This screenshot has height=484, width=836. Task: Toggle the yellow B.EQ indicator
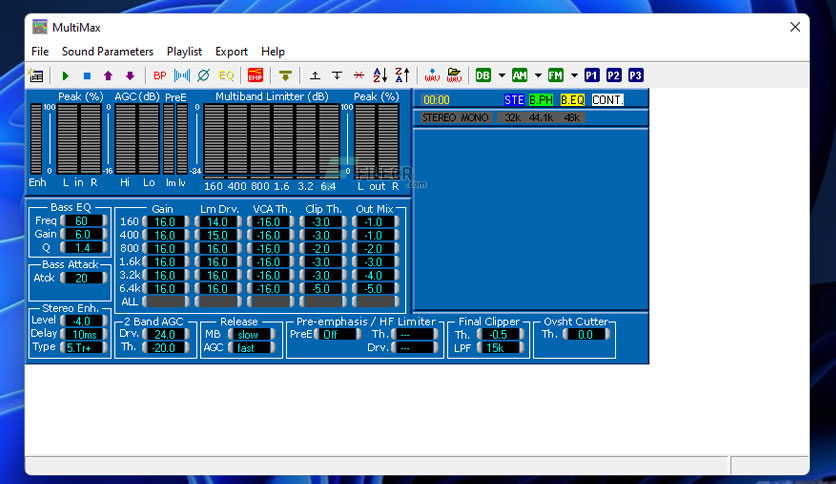pyautogui.click(x=573, y=100)
